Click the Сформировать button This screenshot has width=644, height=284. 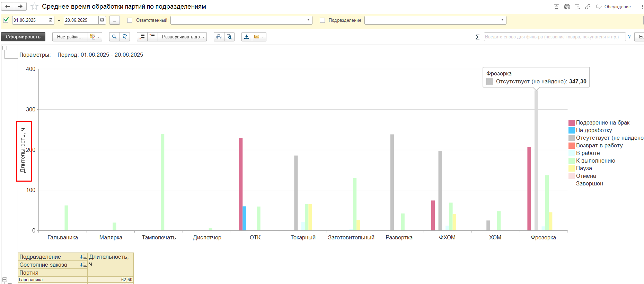tap(23, 37)
